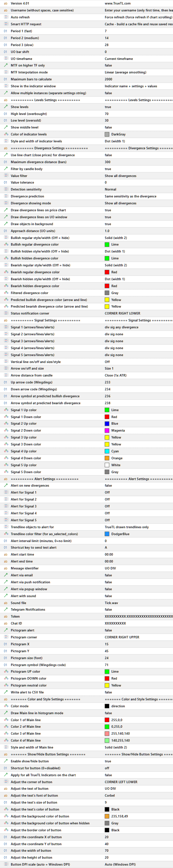Select the 'true' value of Enable show/hide button
Image resolution: width=173 pixels, height=868 pixels.
coord(108,761)
